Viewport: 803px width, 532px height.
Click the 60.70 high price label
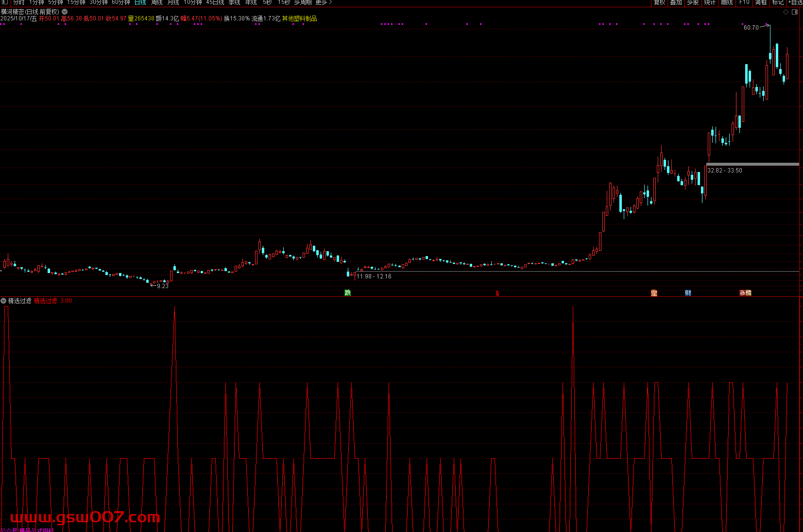[751, 28]
